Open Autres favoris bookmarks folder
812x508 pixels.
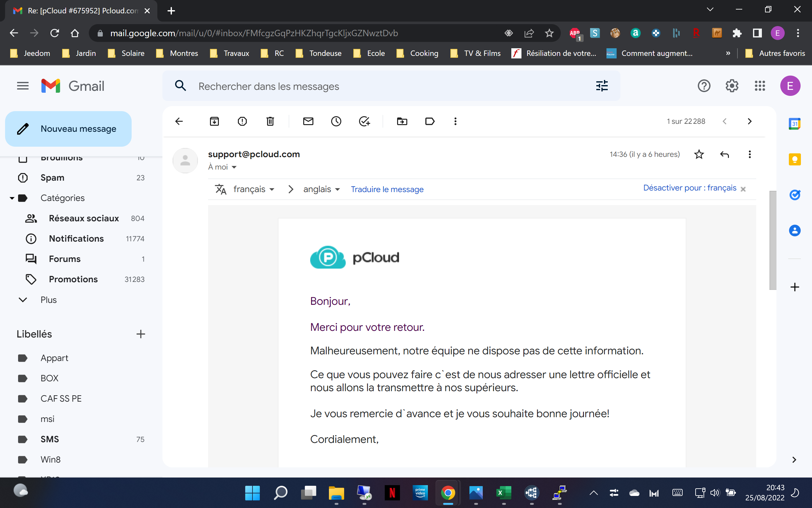(x=775, y=53)
